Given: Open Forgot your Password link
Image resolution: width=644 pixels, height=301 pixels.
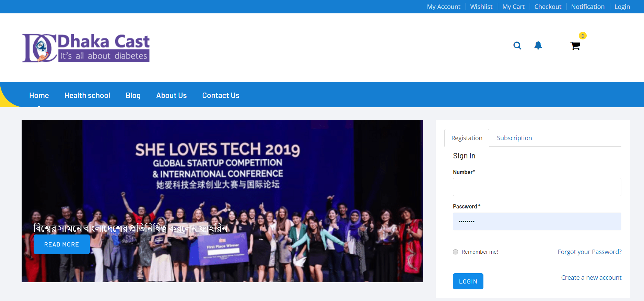Looking at the screenshot, I should point(589,252).
